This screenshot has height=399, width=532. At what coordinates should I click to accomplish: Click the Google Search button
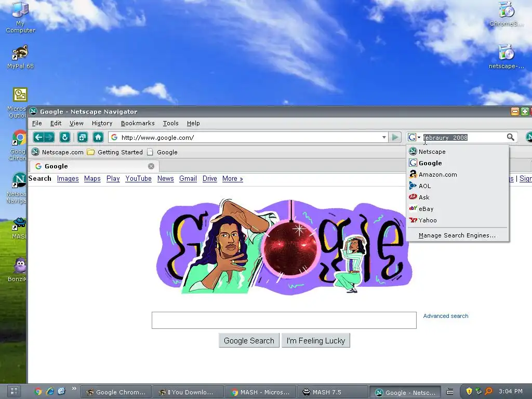pyautogui.click(x=249, y=341)
